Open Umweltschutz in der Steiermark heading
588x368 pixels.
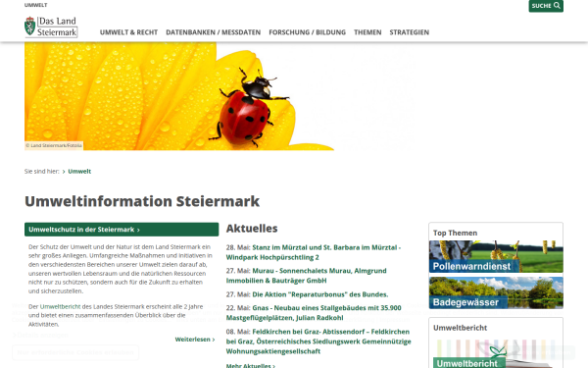[122, 230]
